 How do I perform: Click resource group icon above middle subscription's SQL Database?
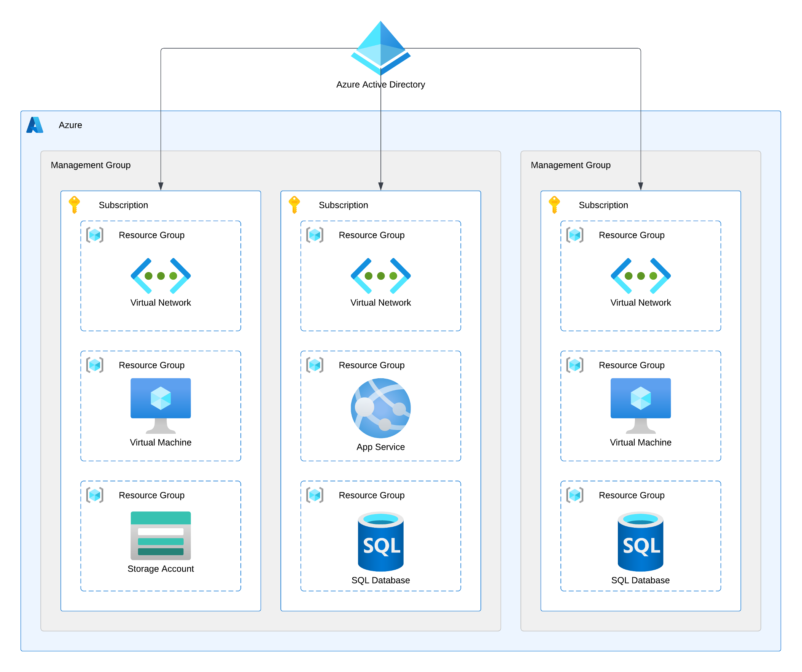[315, 495]
